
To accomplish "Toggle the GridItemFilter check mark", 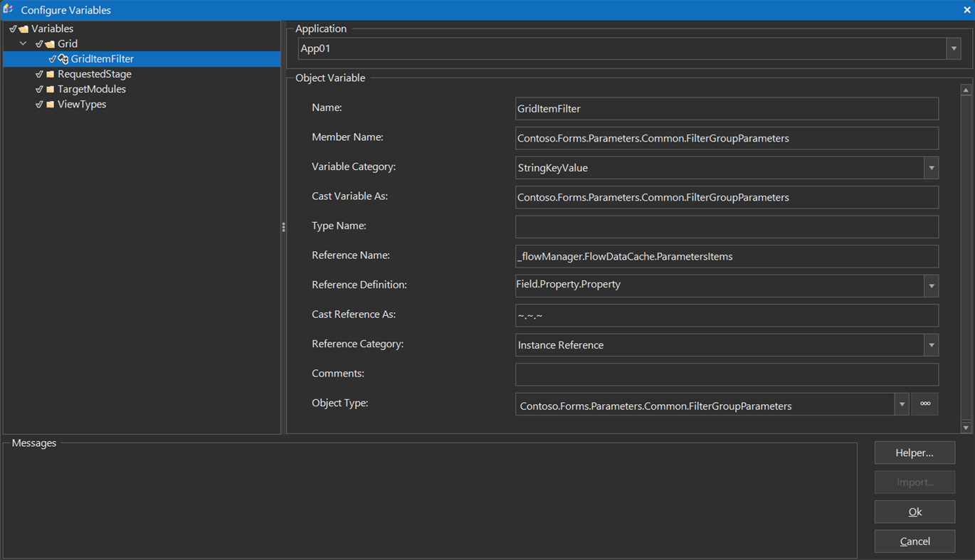I will (52, 59).
